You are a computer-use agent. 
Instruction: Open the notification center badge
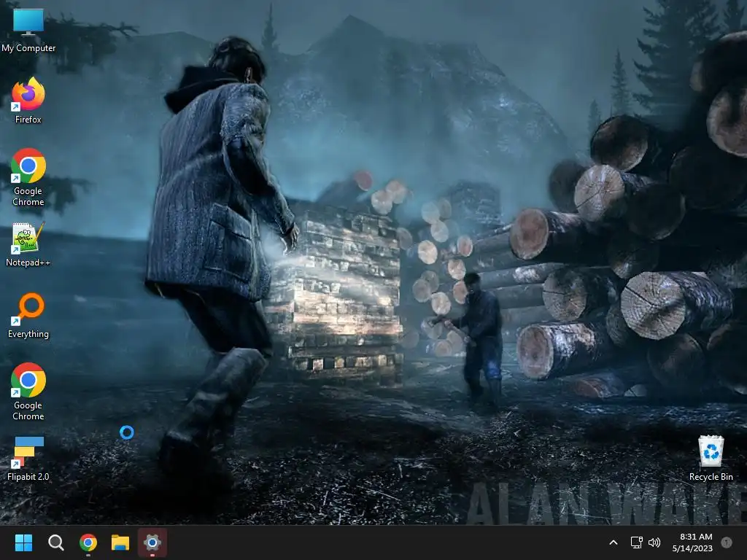point(727,542)
